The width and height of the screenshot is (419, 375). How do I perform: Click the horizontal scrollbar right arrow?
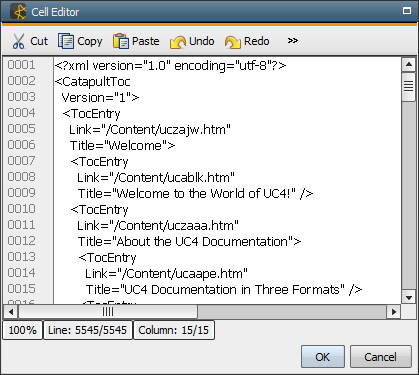pos(394,312)
